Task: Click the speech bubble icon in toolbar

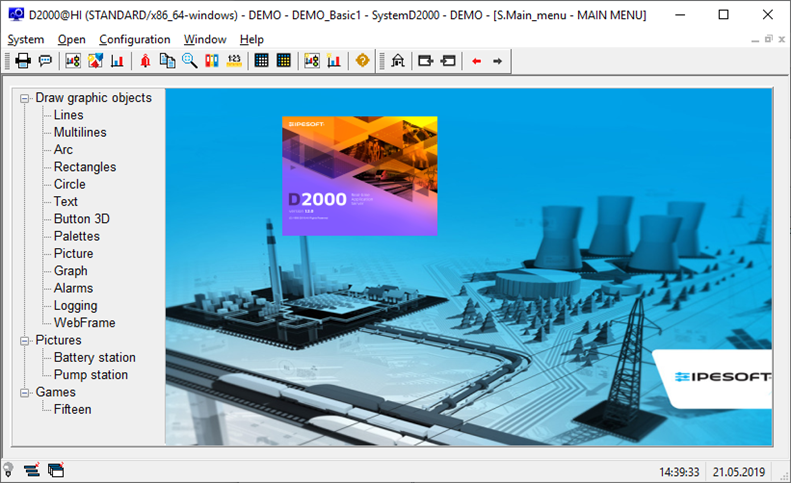Action: tap(45, 61)
